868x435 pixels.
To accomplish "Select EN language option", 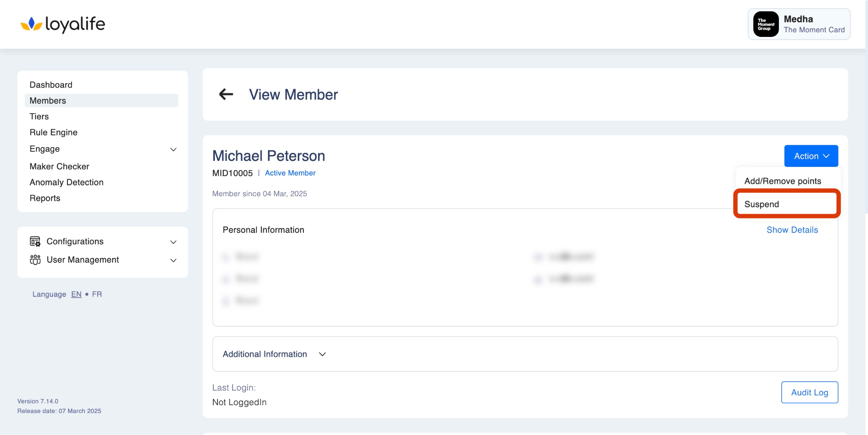I will [76, 294].
